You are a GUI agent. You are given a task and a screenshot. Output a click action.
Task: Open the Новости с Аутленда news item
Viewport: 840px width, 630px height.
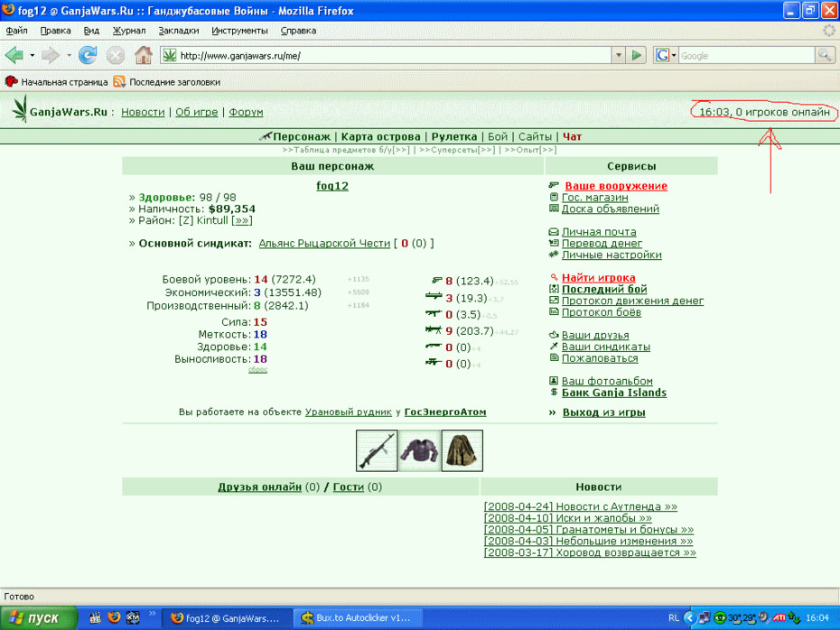point(580,506)
